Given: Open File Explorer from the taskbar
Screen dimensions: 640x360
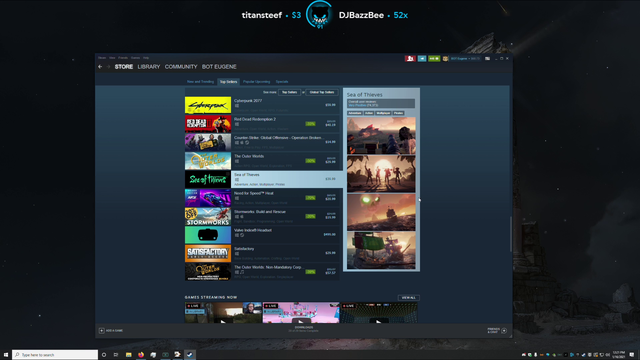Looking at the screenshot, I should [x=128, y=355].
